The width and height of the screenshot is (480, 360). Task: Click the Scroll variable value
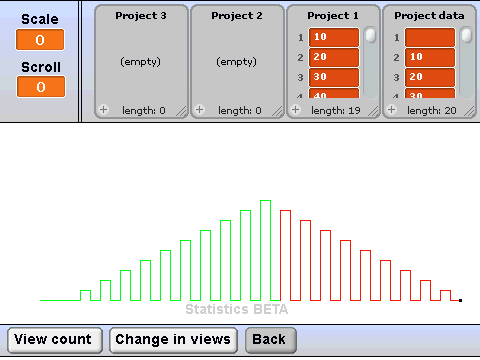(41, 87)
